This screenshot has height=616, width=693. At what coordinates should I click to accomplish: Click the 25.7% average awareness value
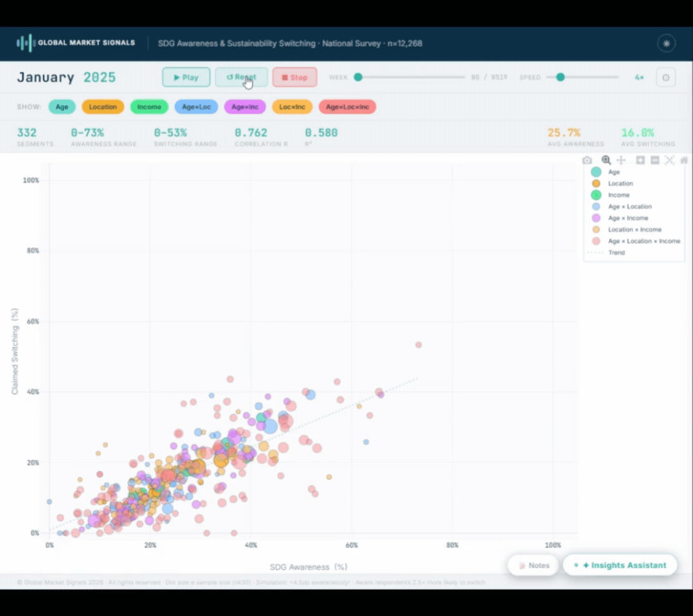(563, 133)
